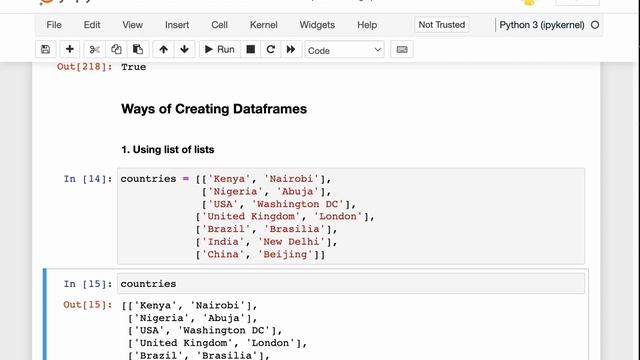The image size is (640, 360).
Task: Open the Edit menu
Action: pyautogui.click(x=92, y=25)
